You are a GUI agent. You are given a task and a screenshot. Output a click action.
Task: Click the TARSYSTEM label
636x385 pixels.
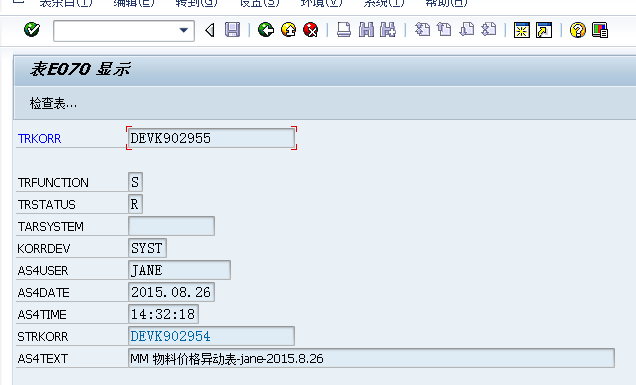pyautogui.click(x=50, y=226)
